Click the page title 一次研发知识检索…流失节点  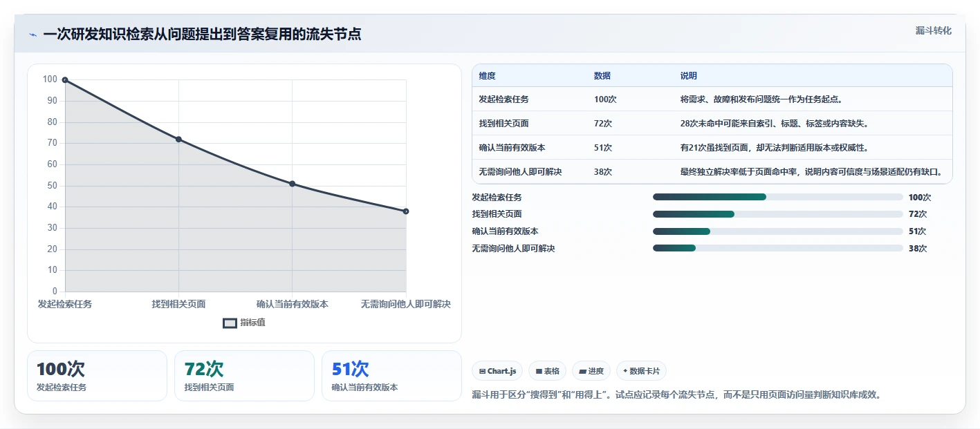coord(202,34)
